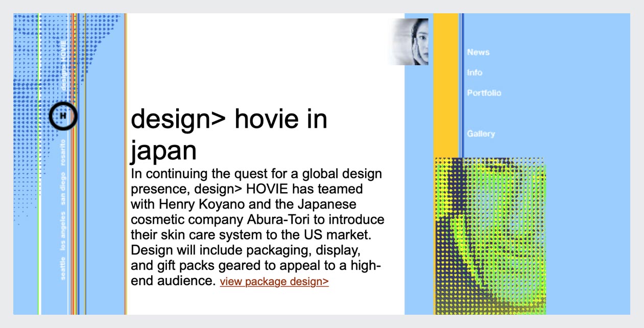Viewport: 644px width, 328px height.
Task: Click the circled H logo icon
Action: tap(63, 115)
